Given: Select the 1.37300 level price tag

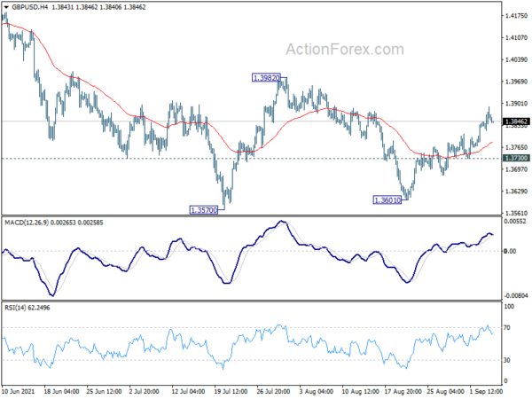Looking at the screenshot, I should point(517,158).
